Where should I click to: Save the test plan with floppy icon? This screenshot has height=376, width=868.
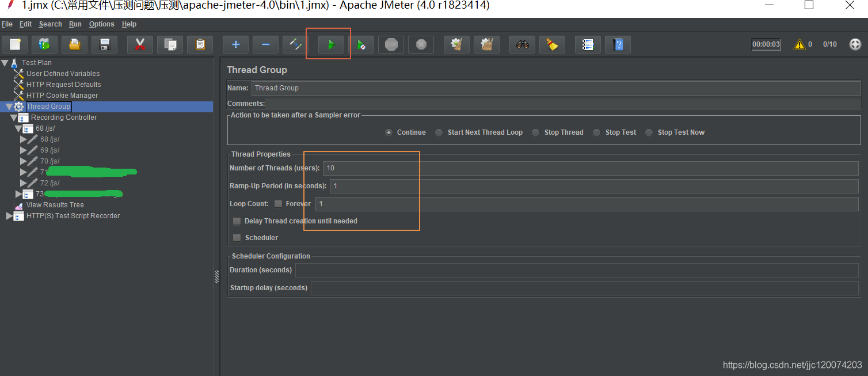(x=104, y=44)
